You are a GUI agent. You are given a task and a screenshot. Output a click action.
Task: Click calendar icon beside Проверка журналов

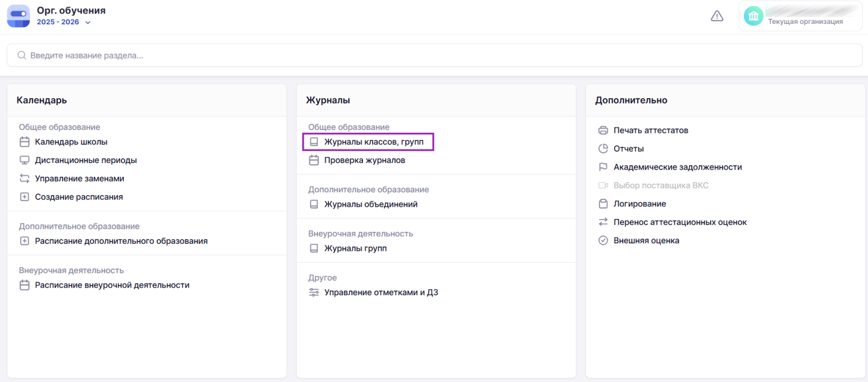pyautogui.click(x=314, y=160)
